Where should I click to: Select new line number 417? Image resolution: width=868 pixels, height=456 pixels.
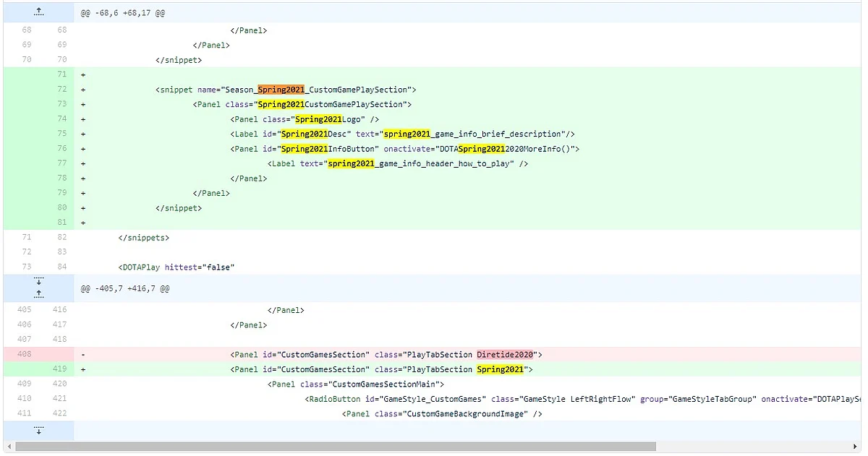[x=61, y=325]
